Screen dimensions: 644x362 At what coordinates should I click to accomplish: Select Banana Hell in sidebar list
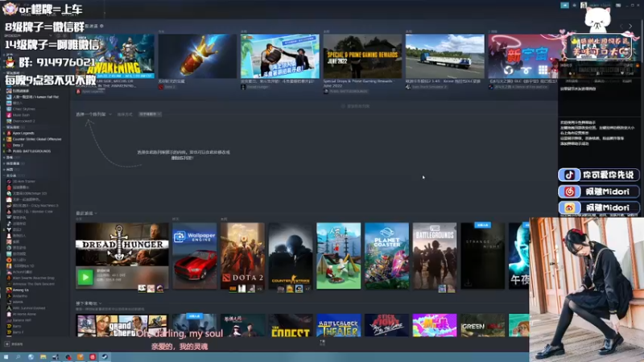click(x=22, y=320)
